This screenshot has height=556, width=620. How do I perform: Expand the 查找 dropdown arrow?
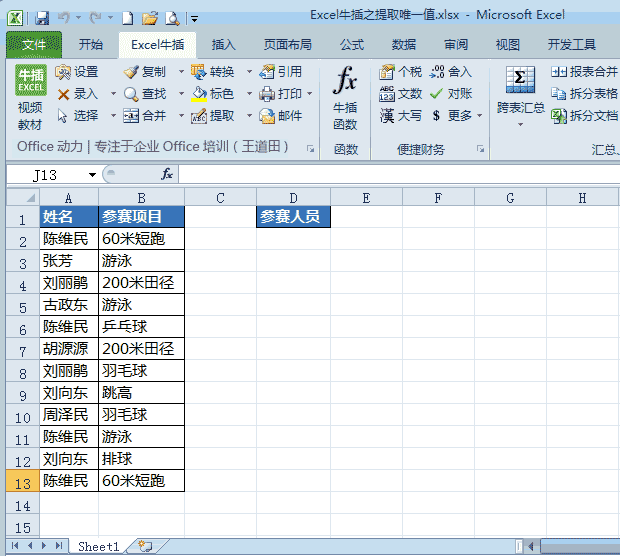tap(181, 94)
